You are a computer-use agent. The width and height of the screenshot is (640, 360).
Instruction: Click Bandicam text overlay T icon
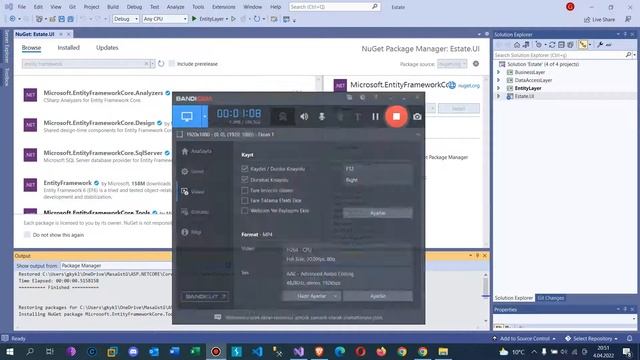[358, 117]
